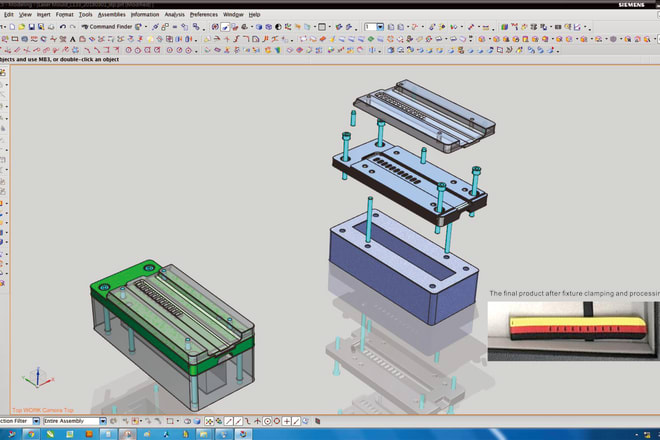The height and width of the screenshot is (440, 660).
Task: Open the work layer number dropdown
Action: click(380, 27)
